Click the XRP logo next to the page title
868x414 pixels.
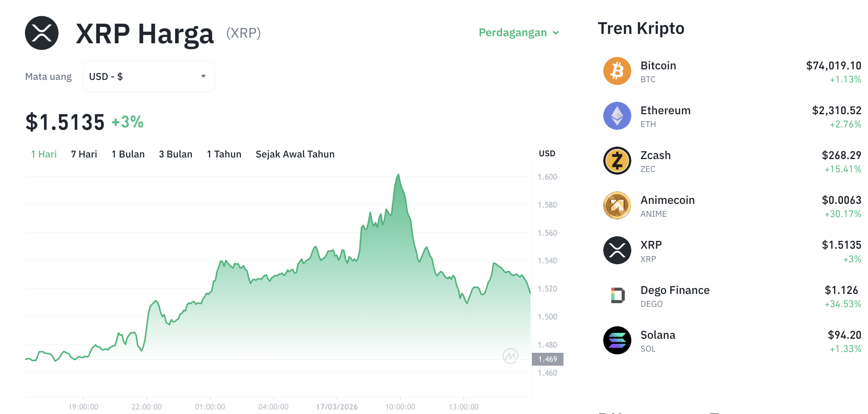pyautogui.click(x=42, y=33)
